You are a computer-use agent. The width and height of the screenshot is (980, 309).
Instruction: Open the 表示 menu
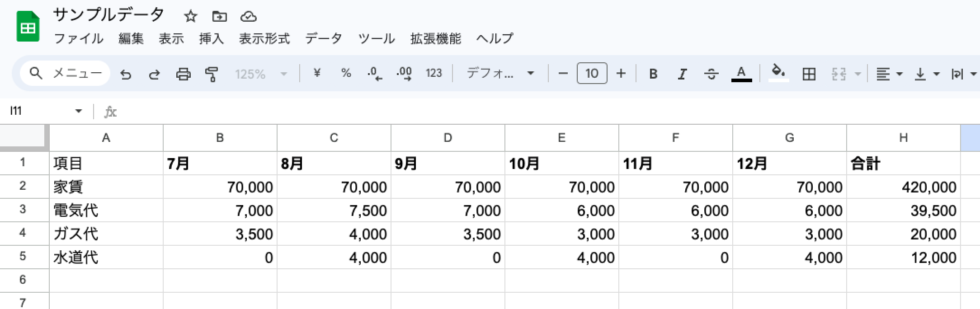[171, 39]
